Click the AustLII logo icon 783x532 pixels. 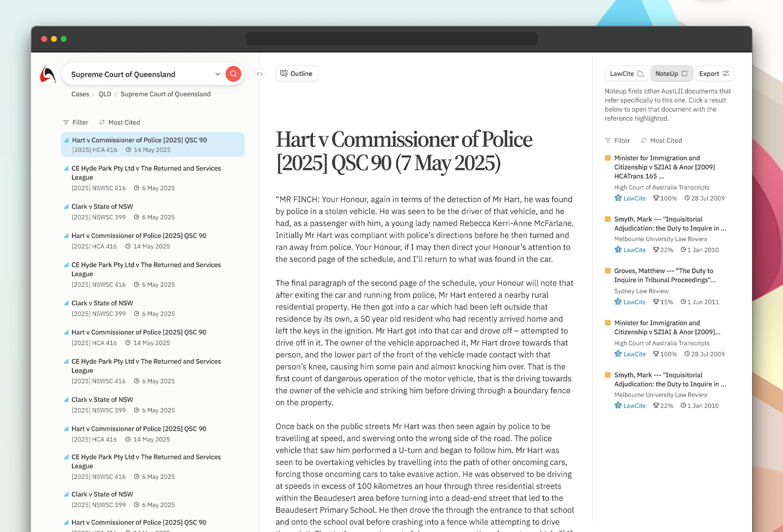pyautogui.click(x=48, y=74)
